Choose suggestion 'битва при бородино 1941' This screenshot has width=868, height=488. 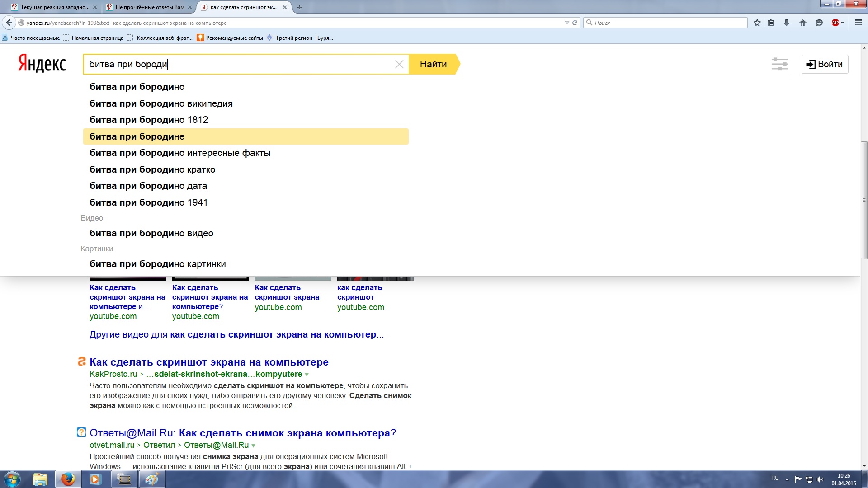(245, 202)
